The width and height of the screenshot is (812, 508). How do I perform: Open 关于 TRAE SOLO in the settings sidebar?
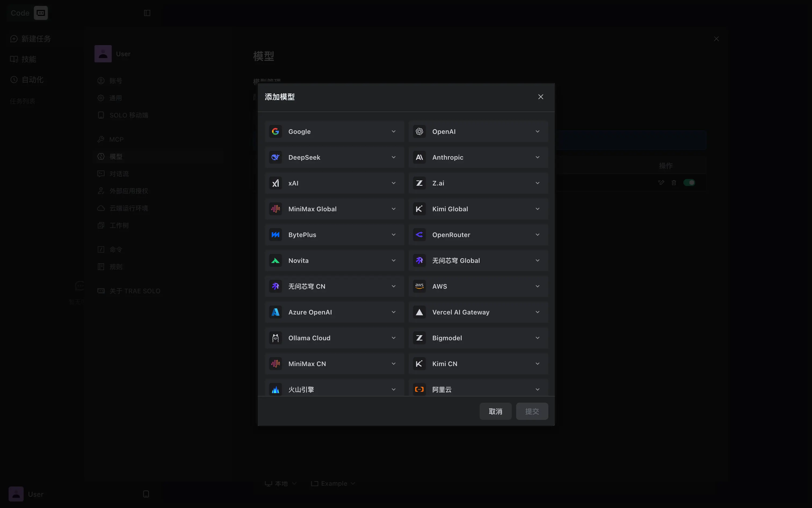pos(158,291)
